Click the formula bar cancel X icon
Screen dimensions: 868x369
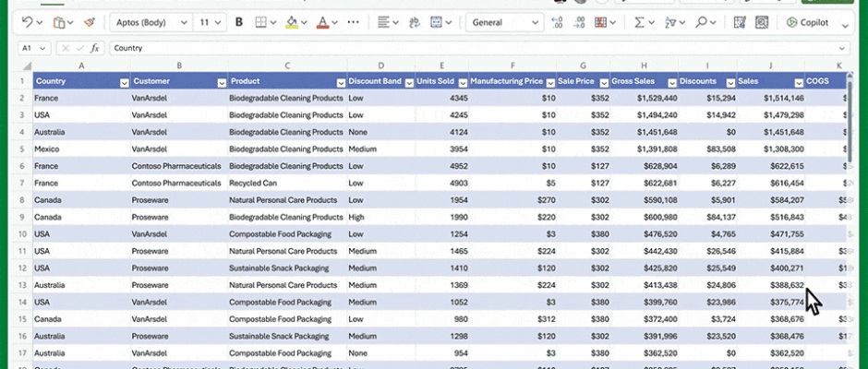coord(66,48)
